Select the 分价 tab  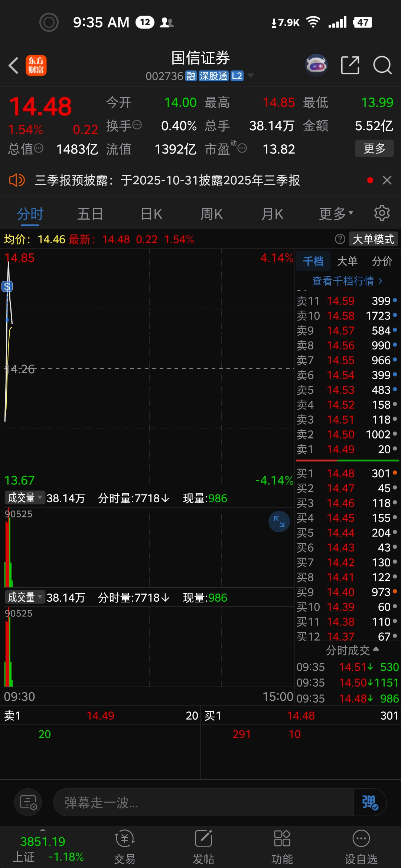382,261
